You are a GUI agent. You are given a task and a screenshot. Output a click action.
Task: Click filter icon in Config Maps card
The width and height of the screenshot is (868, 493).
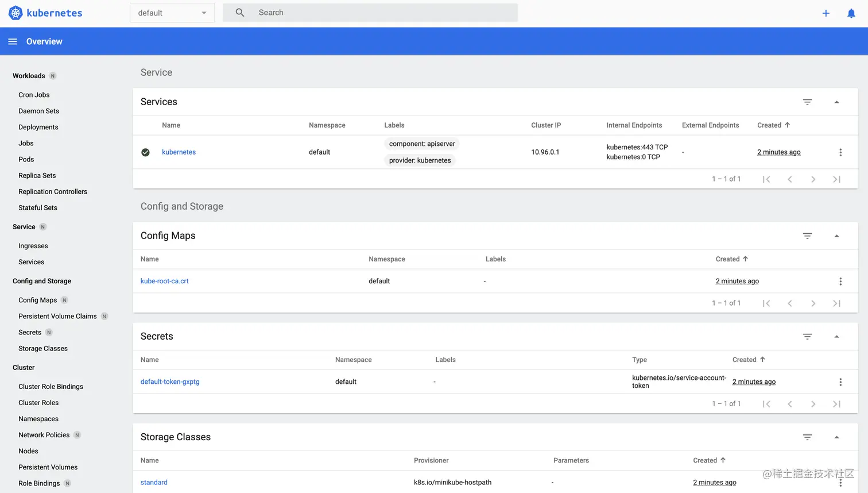[x=807, y=236]
